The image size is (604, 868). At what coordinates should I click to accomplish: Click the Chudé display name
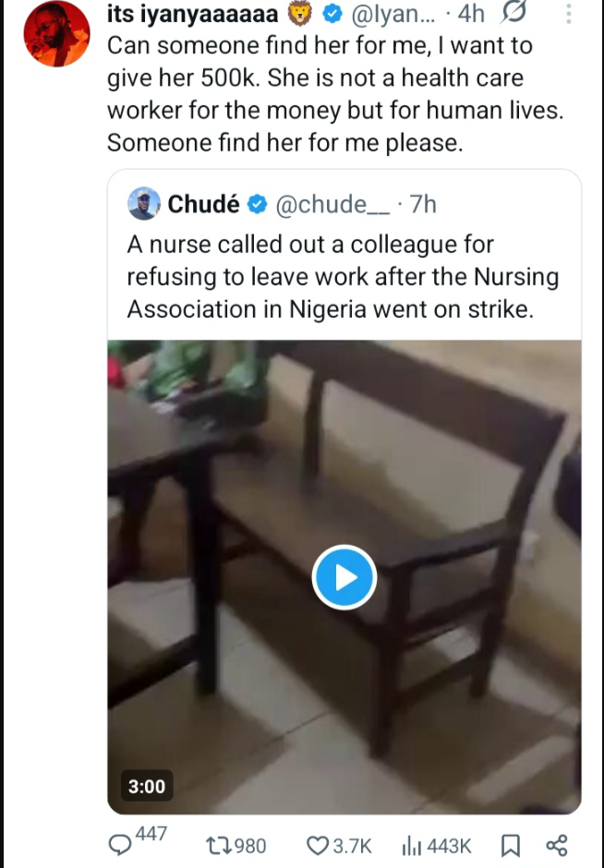203,204
